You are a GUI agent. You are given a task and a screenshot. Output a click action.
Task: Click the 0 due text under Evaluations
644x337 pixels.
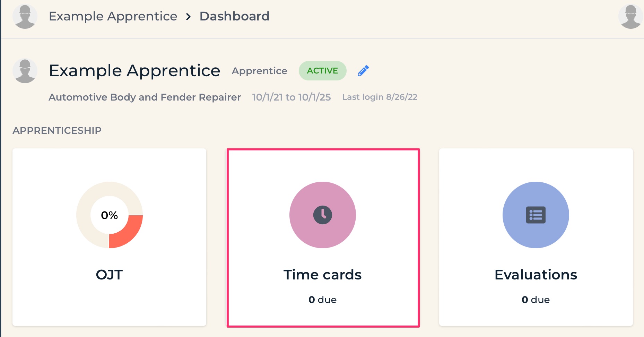coord(536,300)
